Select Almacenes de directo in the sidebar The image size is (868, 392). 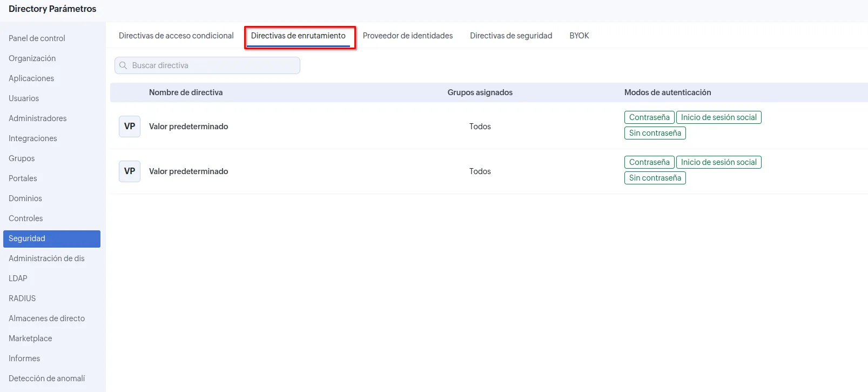point(46,318)
